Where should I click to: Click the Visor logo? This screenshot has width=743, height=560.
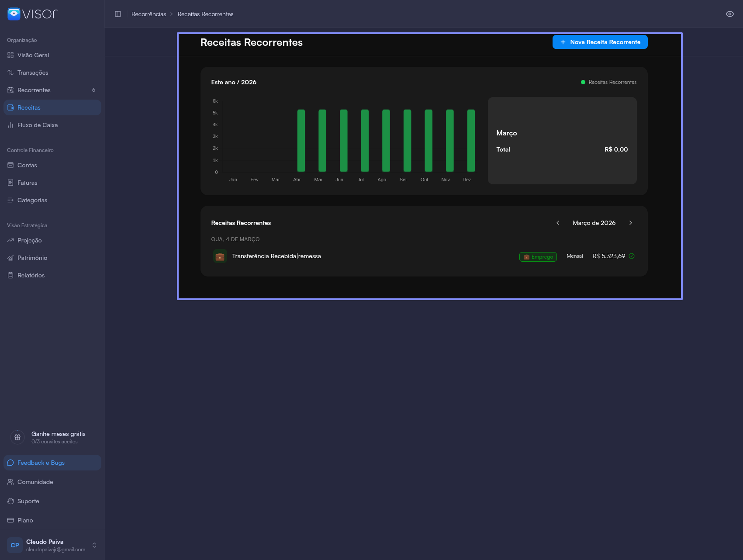click(32, 14)
